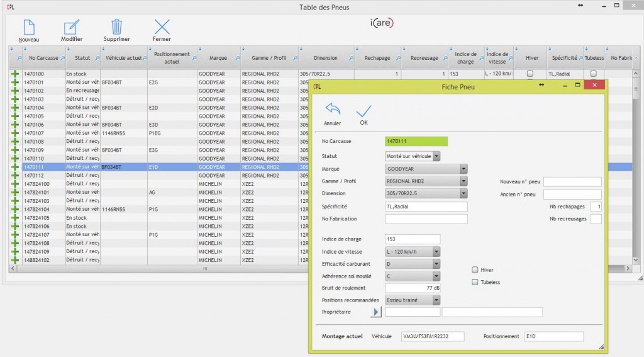This screenshot has height=357, width=644.
Task: Click the No Fabrication input field
Action: click(x=426, y=219)
